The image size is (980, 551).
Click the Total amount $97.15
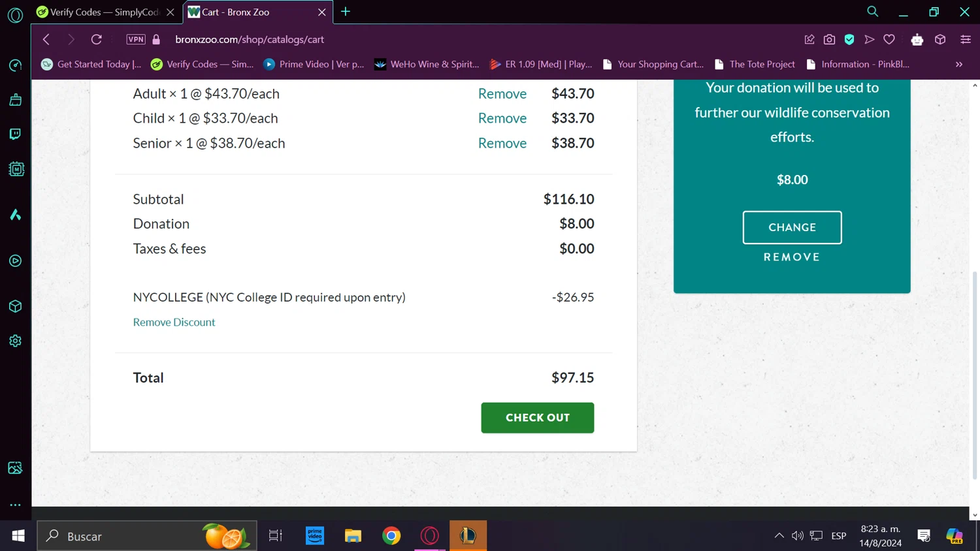[572, 377]
